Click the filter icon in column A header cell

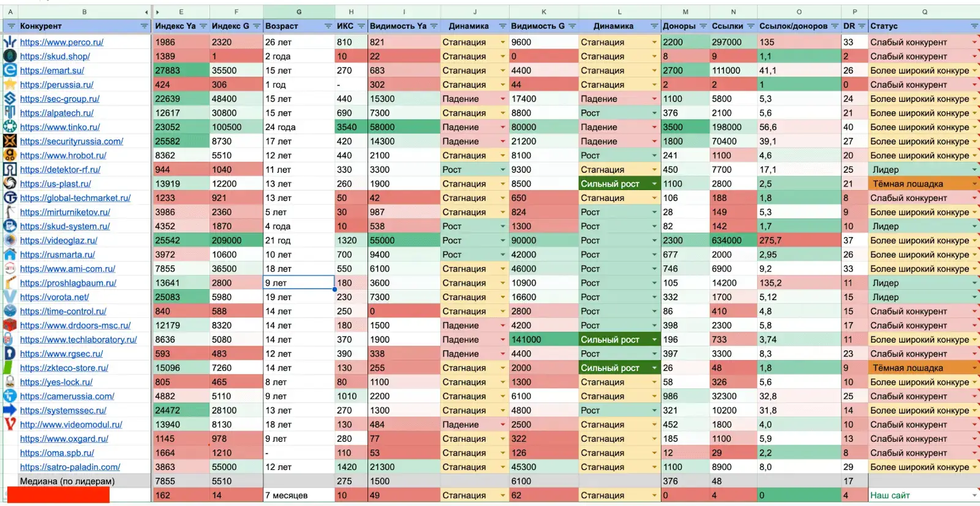tap(10, 26)
